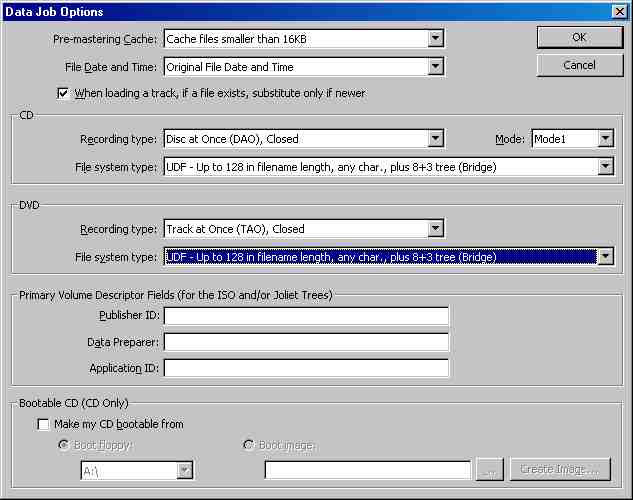Expand the DVD File system type dropdown
Screen dimensions: 633x500
(605, 257)
